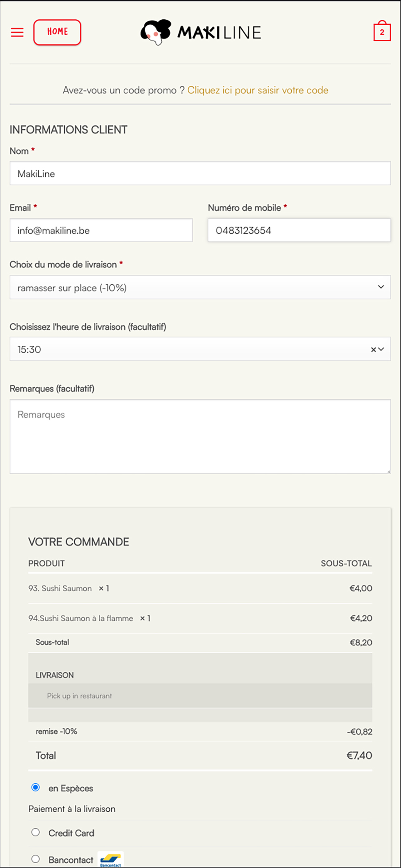Click inside the Remarques text area
Image resolution: width=401 pixels, height=868 pixels.
pyautogui.click(x=200, y=437)
